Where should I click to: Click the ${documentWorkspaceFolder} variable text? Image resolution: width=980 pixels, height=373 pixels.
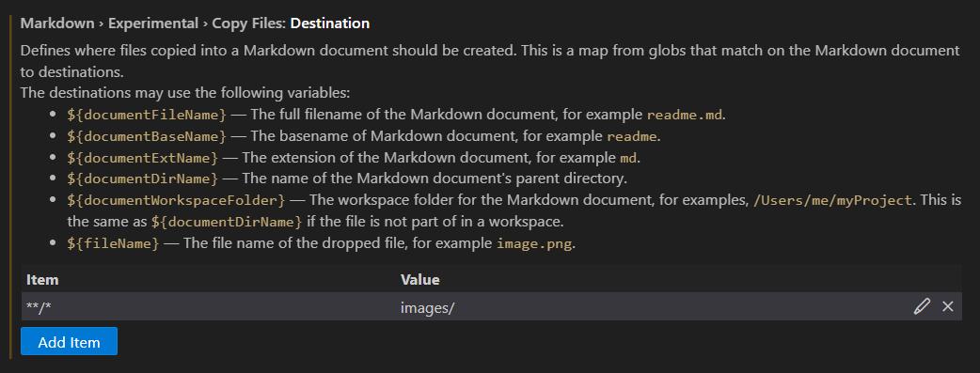pyautogui.click(x=177, y=200)
